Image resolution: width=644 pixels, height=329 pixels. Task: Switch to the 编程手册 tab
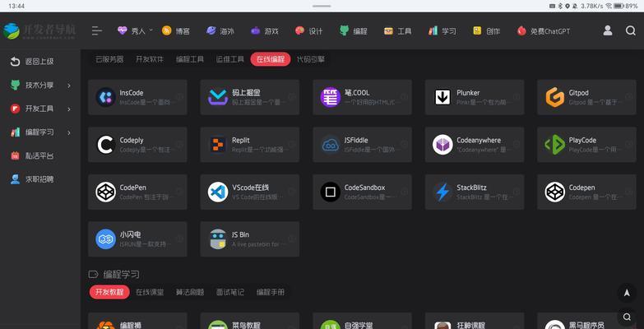coord(271,292)
